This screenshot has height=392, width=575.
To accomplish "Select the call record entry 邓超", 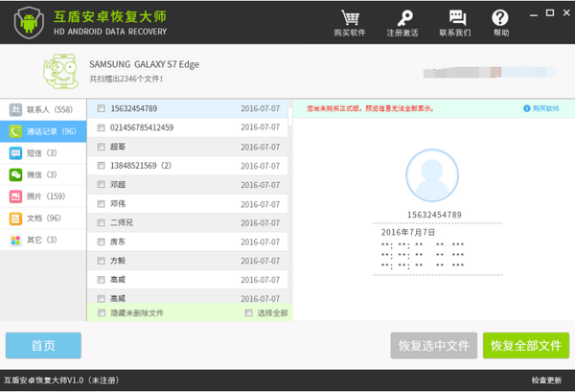I will tap(188, 184).
